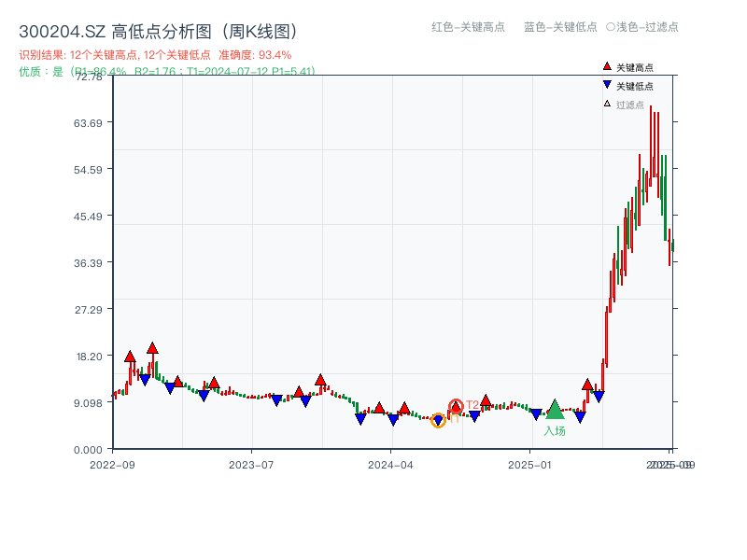Click y-axis value 36.39

coord(88,263)
